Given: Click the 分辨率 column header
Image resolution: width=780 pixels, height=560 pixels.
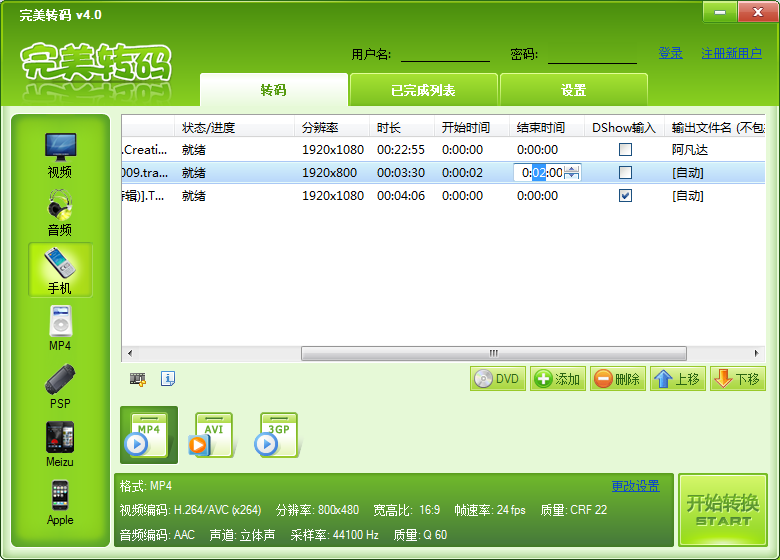Looking at the screenshot, I should click(x=332, y=128).
